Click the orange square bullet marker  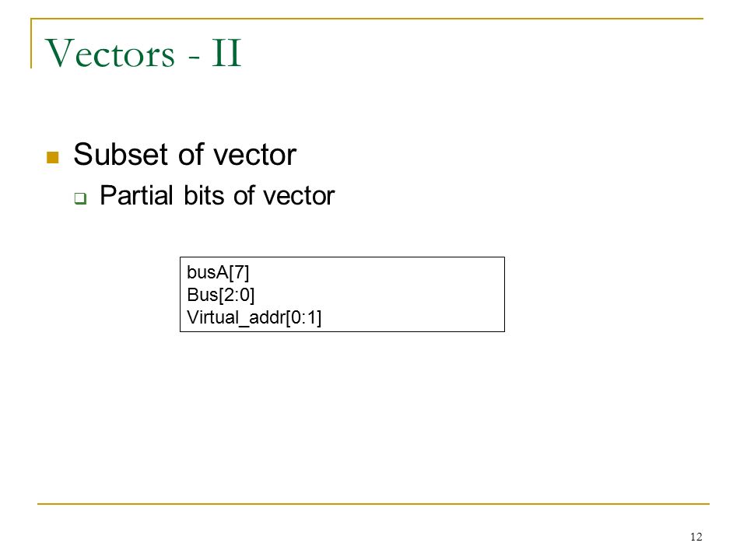[x=52, y=157]
